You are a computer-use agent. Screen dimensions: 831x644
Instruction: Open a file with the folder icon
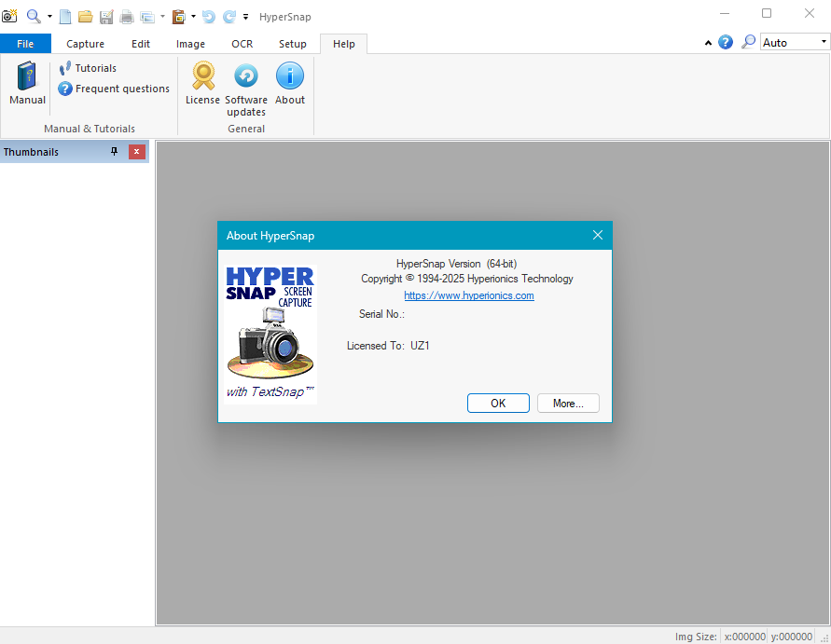85,17
